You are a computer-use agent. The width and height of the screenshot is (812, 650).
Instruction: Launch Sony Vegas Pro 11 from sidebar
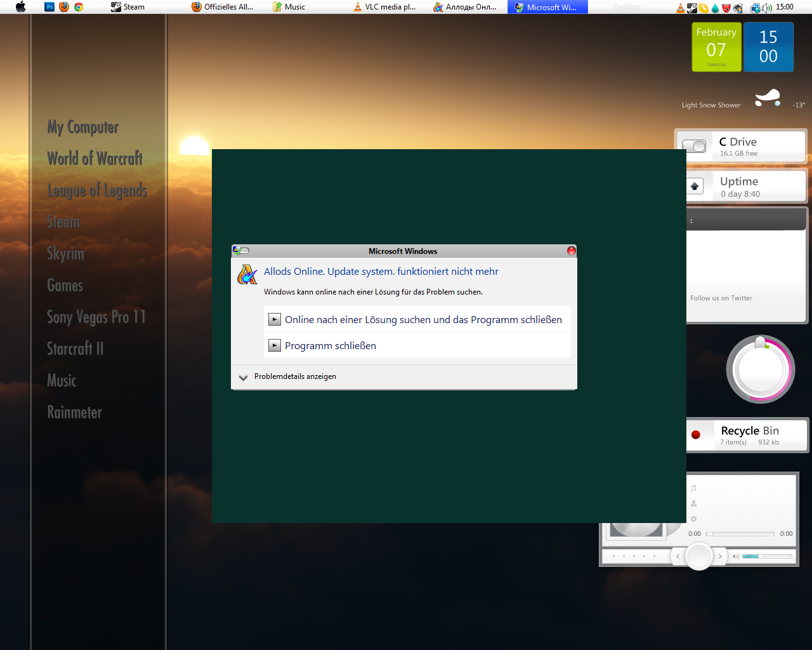(x=96, y=317)
